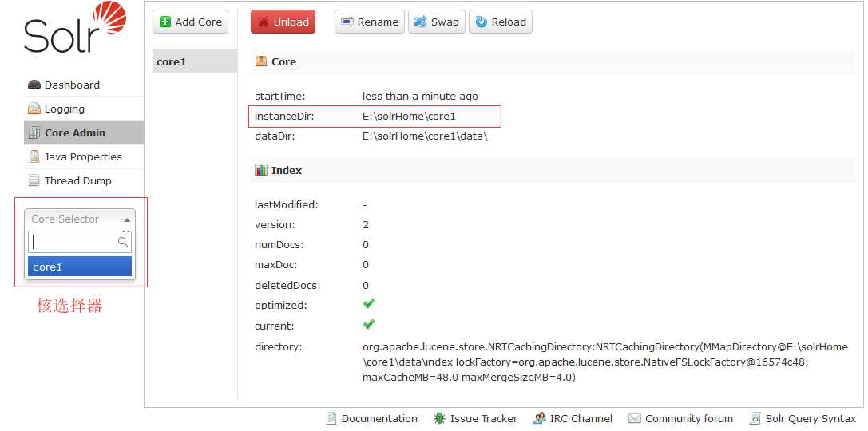Click the Thread Dump stack icon
This screenshot has width=868, height=431.
(34, 180)
